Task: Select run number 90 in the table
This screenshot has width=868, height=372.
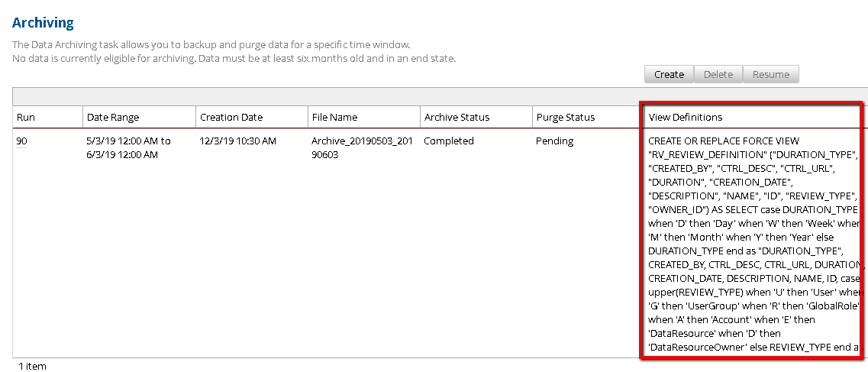Action: click(22, 141)
